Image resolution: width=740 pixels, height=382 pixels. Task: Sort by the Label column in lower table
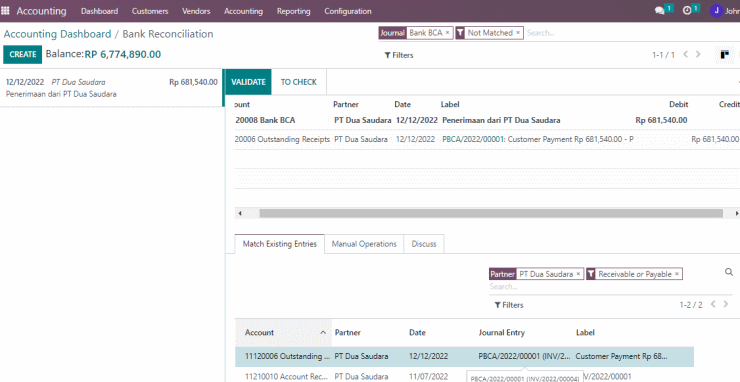coord(585,332)
